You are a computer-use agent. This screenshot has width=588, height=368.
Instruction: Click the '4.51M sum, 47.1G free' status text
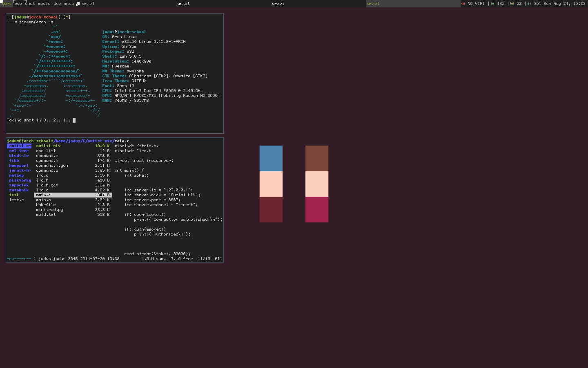point(167,259)
